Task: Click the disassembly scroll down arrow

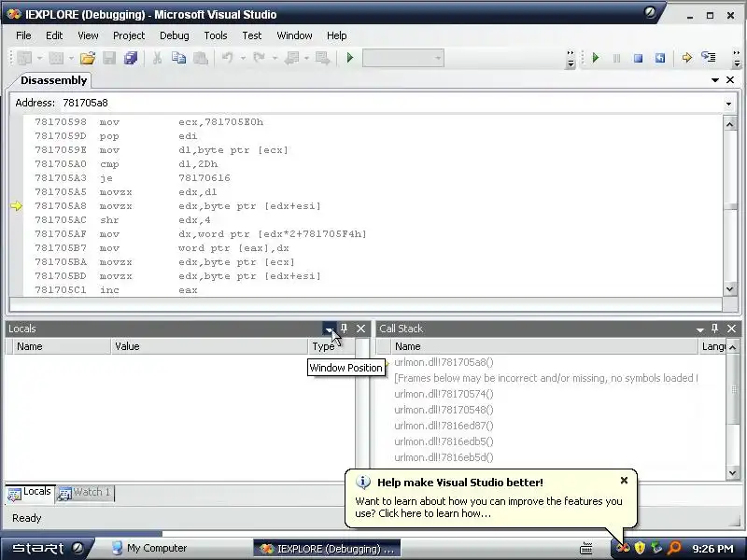Action: (x=730, y=289)
